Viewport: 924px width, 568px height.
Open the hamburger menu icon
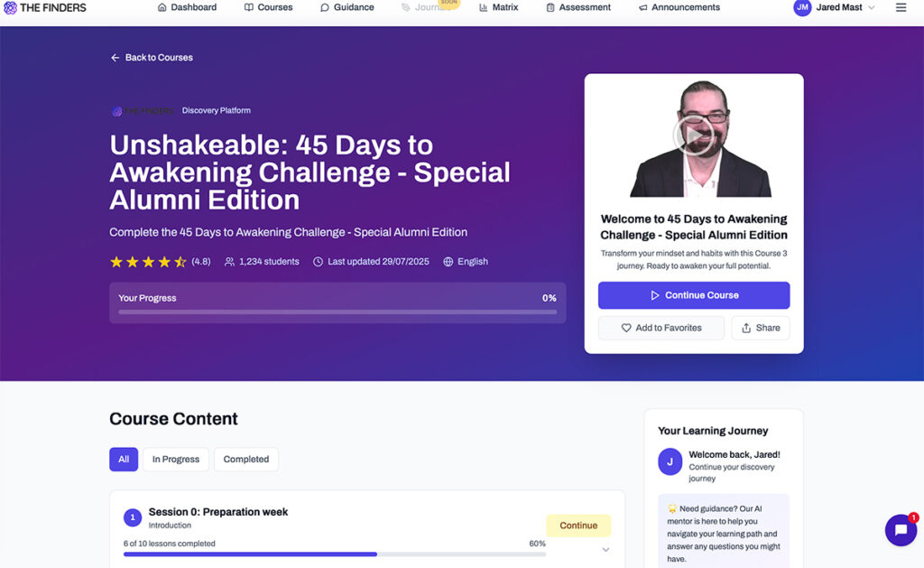901,7
